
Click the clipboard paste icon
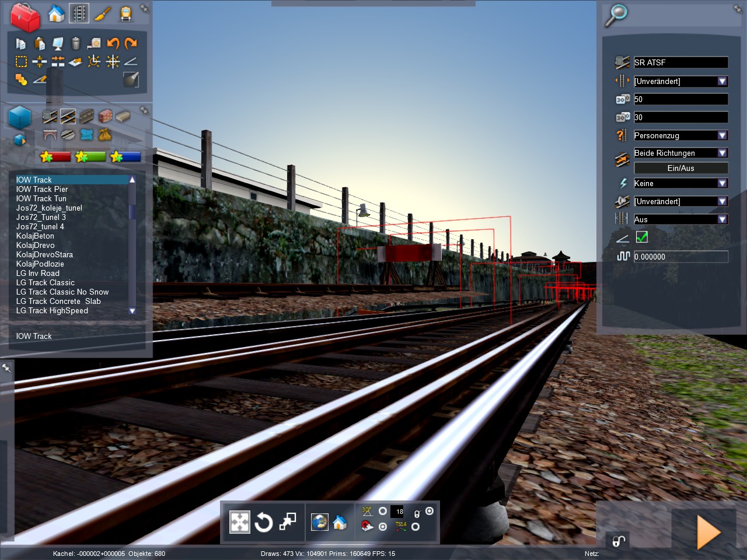tap(40, 43)
